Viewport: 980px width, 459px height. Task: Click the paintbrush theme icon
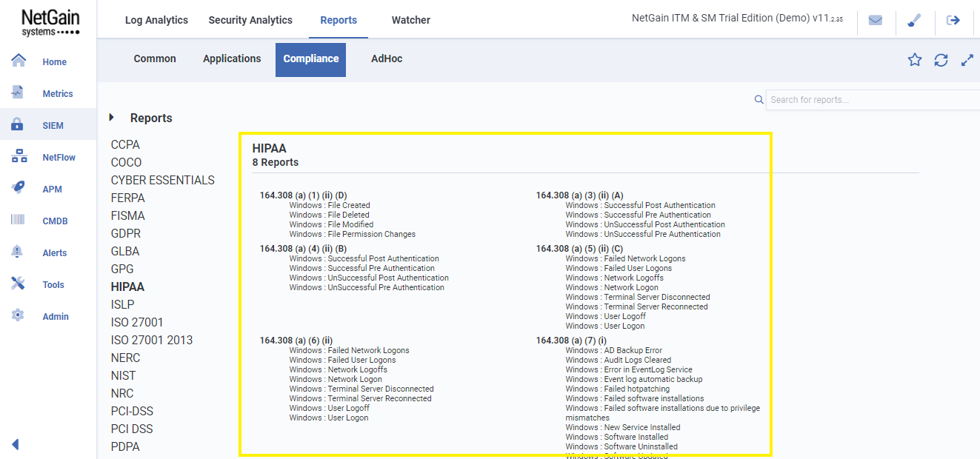coord(914,21)
